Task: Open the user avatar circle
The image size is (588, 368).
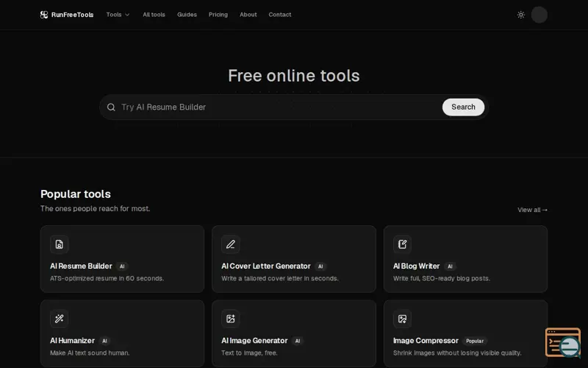Action: tap(539, 15)
